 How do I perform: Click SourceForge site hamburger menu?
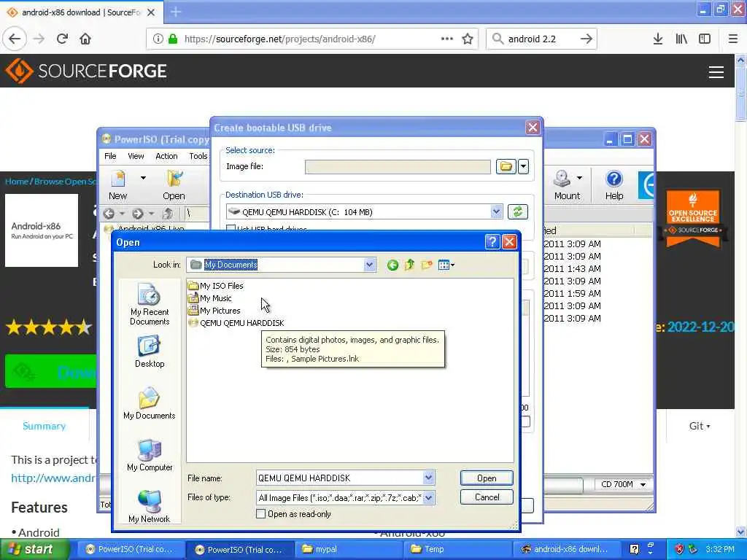[x=716, y=72]
